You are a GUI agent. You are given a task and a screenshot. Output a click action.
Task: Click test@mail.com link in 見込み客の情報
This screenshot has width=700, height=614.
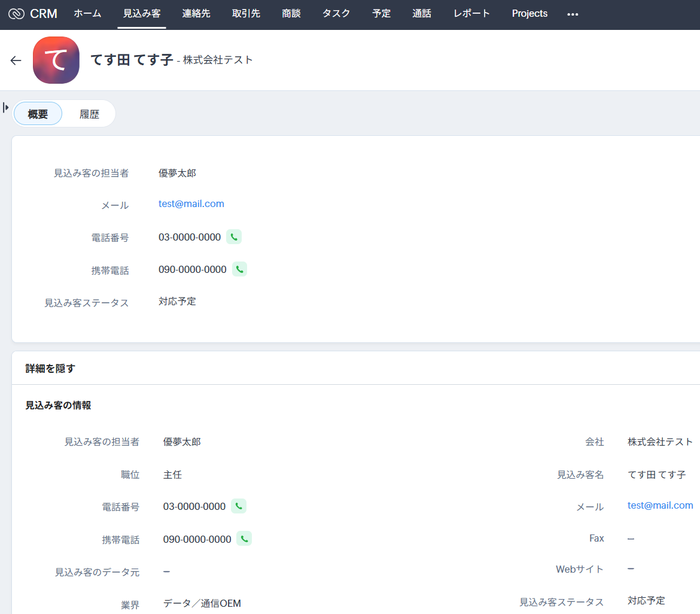[x=660, y=506]
